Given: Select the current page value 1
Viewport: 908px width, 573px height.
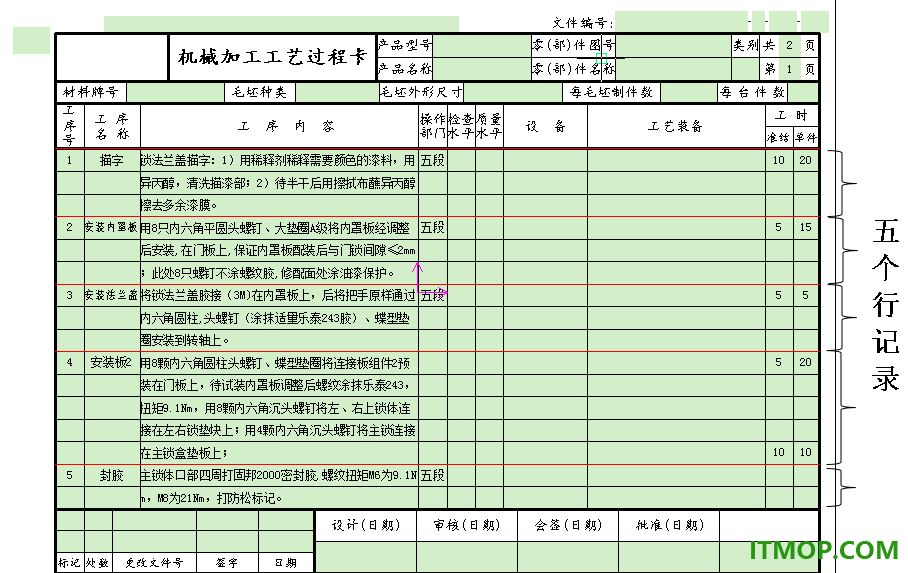Looking at the screenshot, I should 789,70.
